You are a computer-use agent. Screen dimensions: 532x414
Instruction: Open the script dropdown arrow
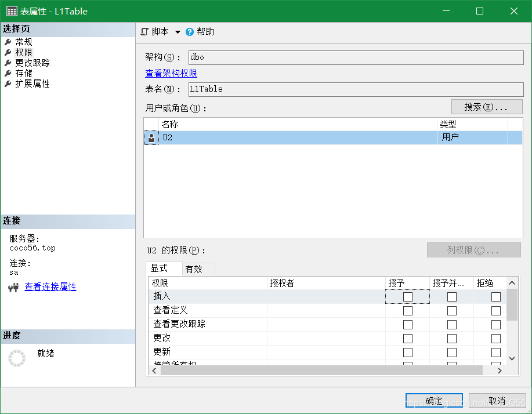click(x=178, y=32)
